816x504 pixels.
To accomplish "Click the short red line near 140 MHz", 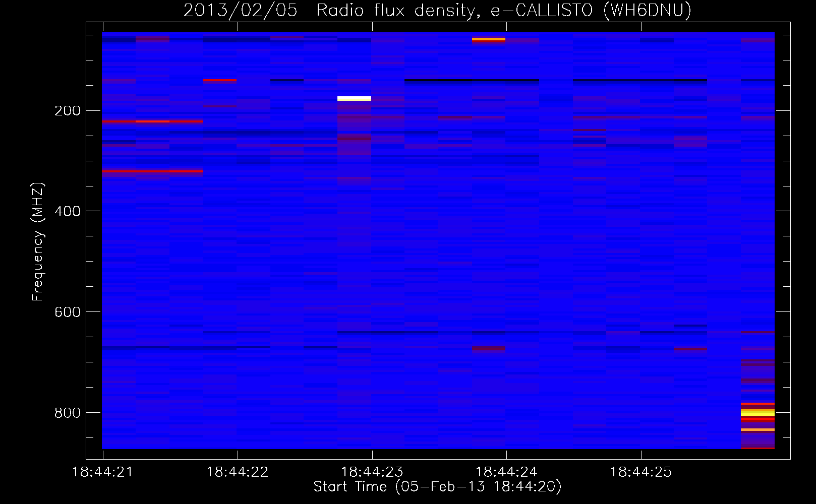I will 219,80.
